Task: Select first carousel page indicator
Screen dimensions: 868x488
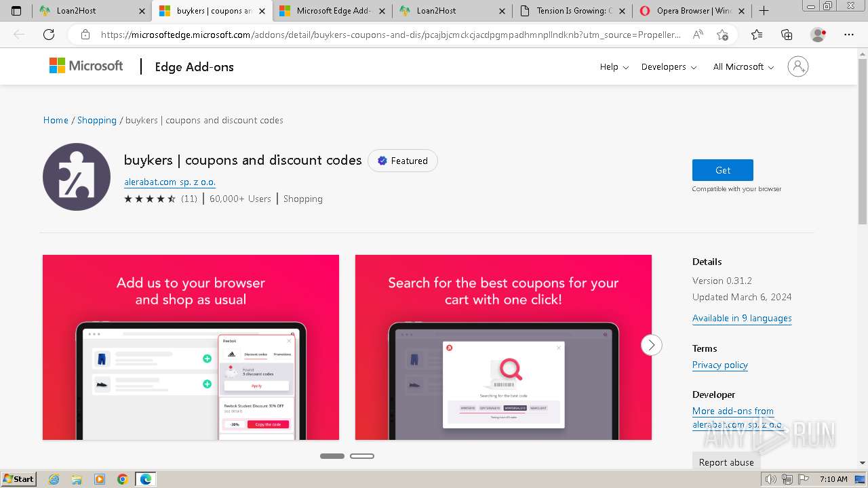Action: [332, 456]
